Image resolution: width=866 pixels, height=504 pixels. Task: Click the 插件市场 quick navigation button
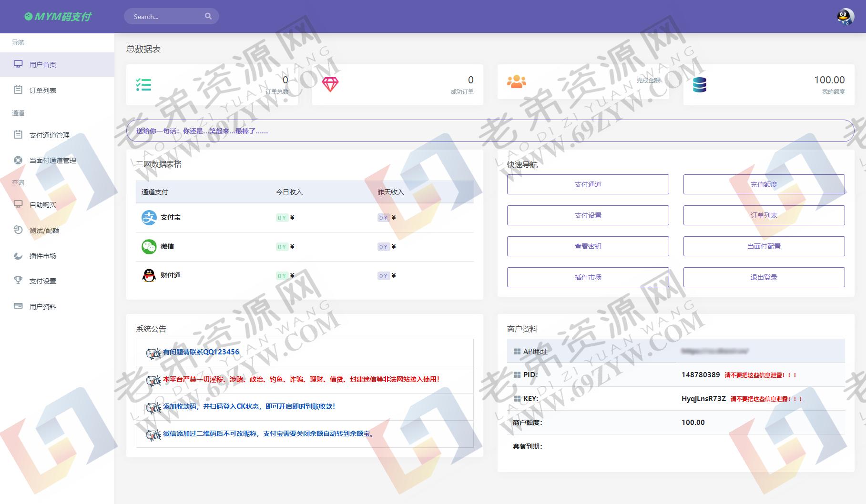point(588,277)
